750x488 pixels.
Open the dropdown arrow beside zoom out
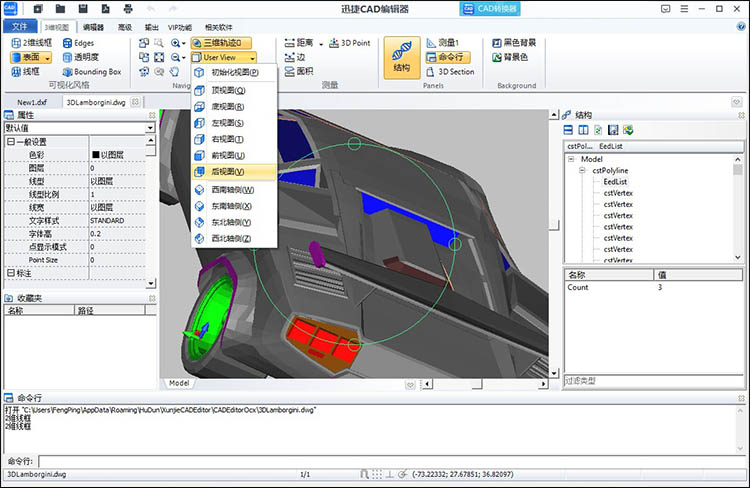tap(183, 58)
